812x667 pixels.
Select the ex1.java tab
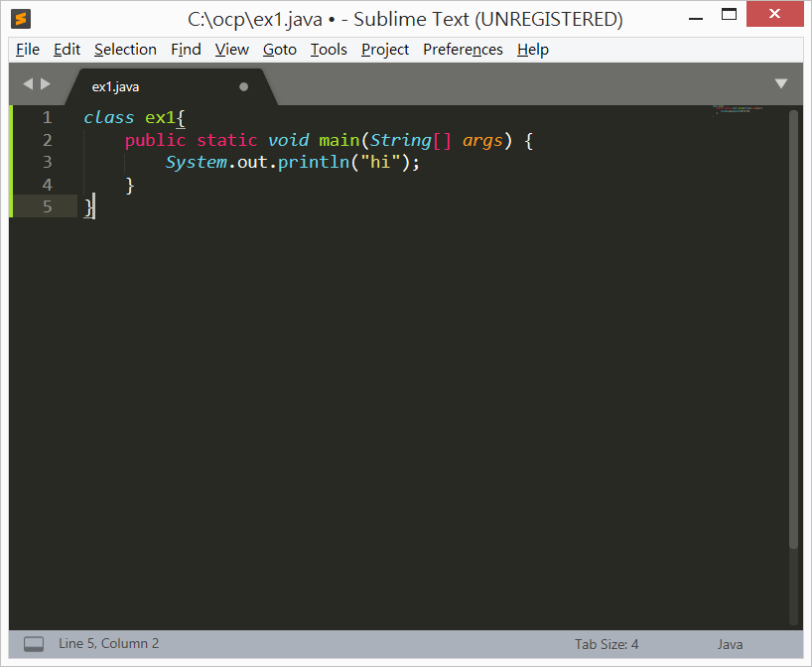click(116, 86)
